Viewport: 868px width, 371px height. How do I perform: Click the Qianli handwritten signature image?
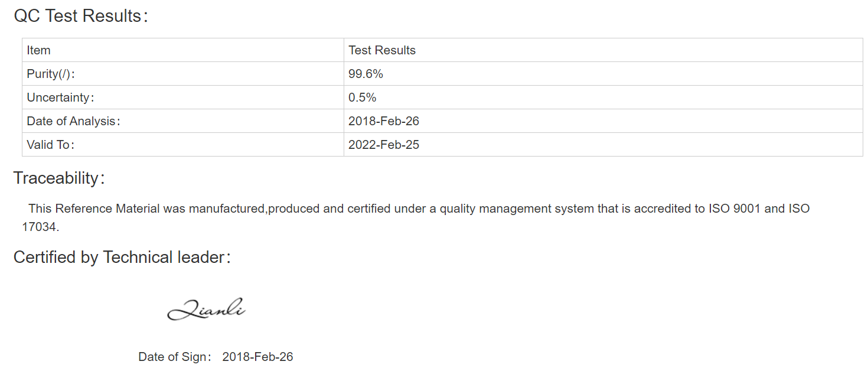(206, 309)
